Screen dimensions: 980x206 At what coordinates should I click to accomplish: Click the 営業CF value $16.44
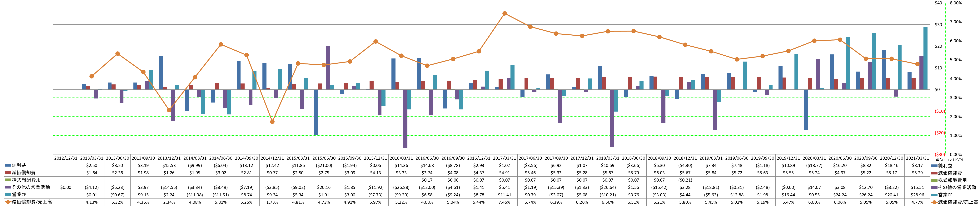point(788,195)
